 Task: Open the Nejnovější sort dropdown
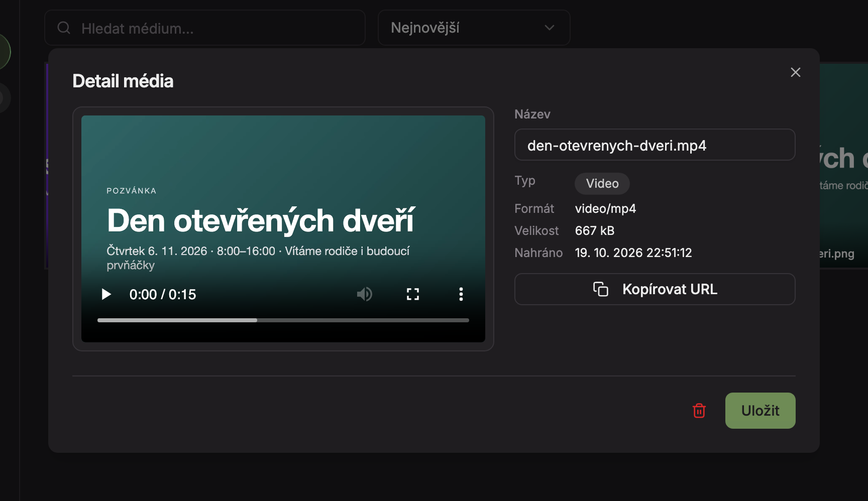click(474, 28)
